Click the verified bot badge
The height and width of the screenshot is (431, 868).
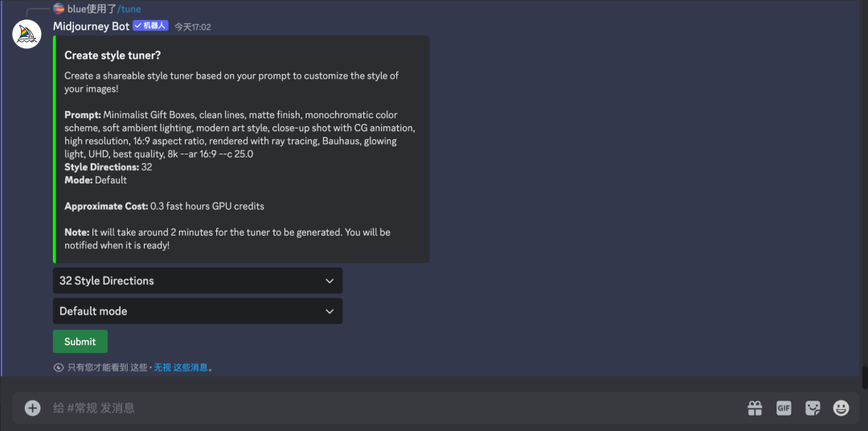pyautogui.click(x=150, y=26)
